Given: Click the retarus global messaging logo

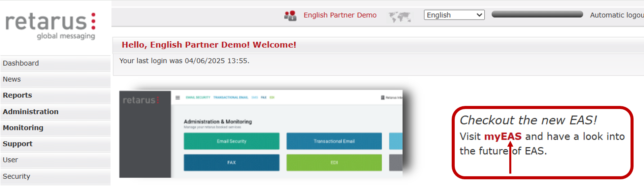Looking at the screenshot, I should click(51, 26).
